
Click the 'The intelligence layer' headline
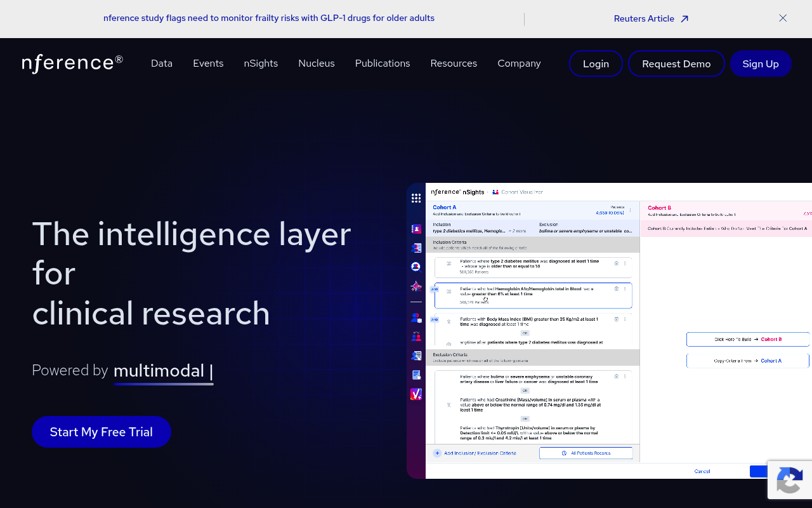tap(192, 234)
